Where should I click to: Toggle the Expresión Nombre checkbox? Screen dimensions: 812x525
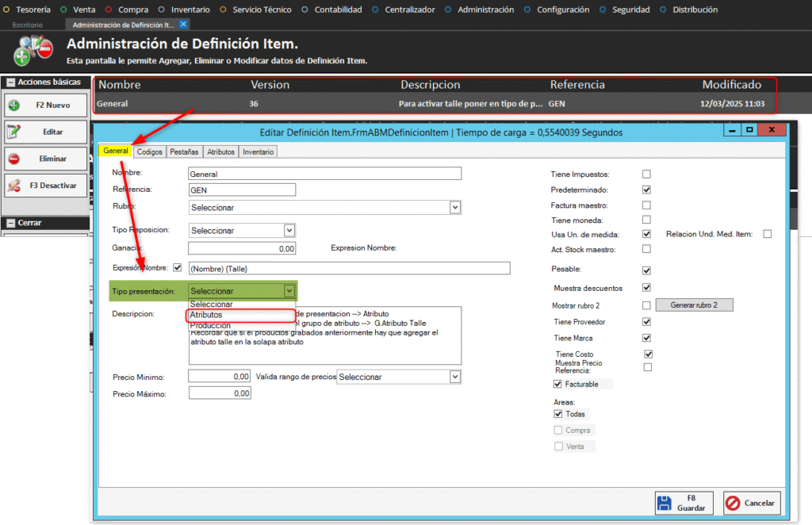point(177,268)
